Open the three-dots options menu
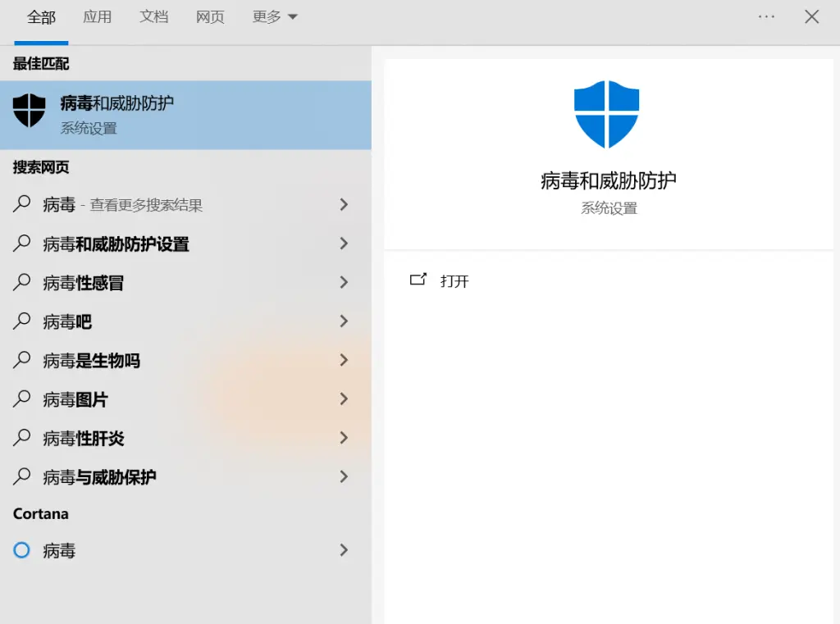This screenshot has height=624, width=840. 766,16
